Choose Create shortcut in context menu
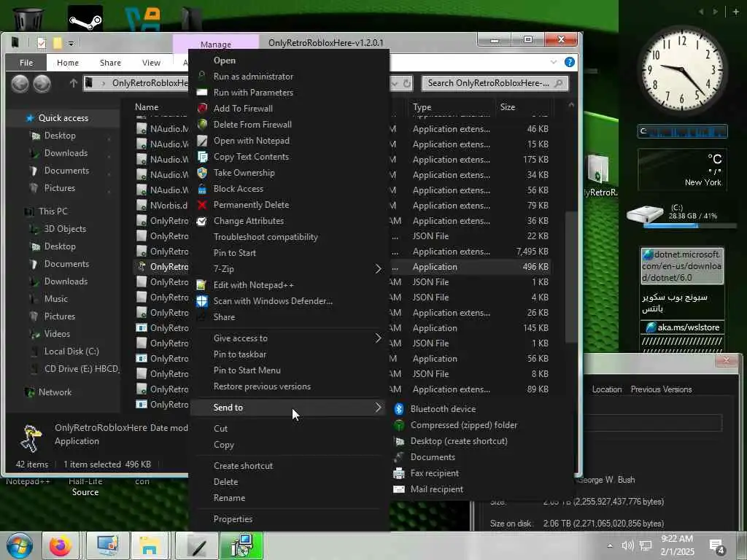Image resolution: width=747 pixels, height=560 pixels. click(243, 466)
